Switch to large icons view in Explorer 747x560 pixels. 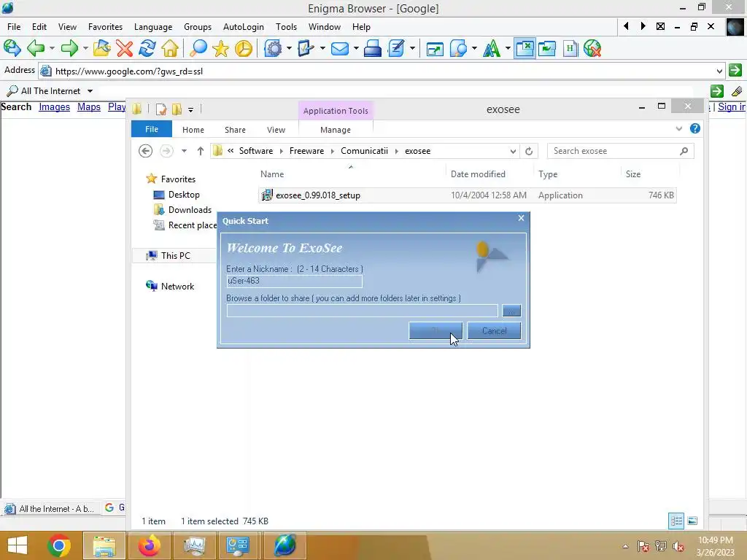[693, 521]
